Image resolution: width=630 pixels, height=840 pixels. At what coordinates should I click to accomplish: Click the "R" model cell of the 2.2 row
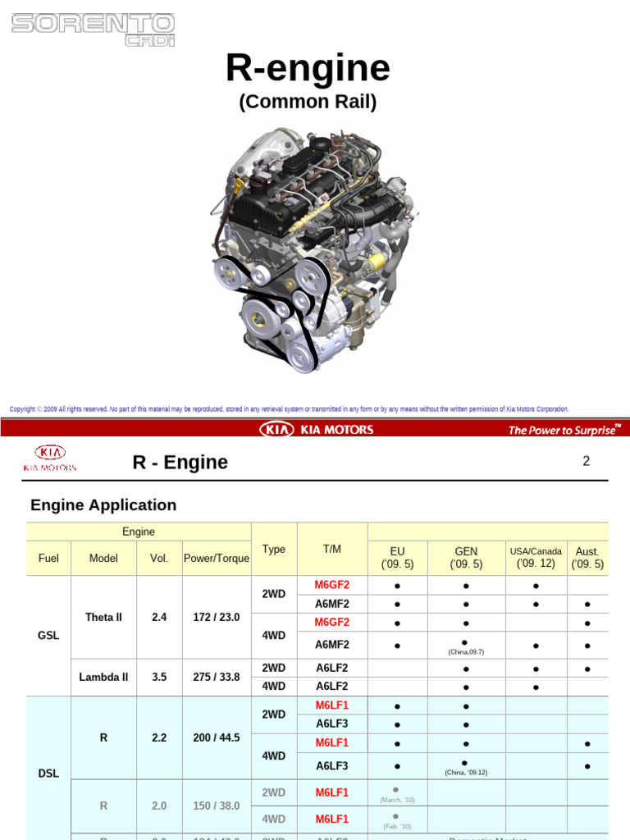(103, 737)
